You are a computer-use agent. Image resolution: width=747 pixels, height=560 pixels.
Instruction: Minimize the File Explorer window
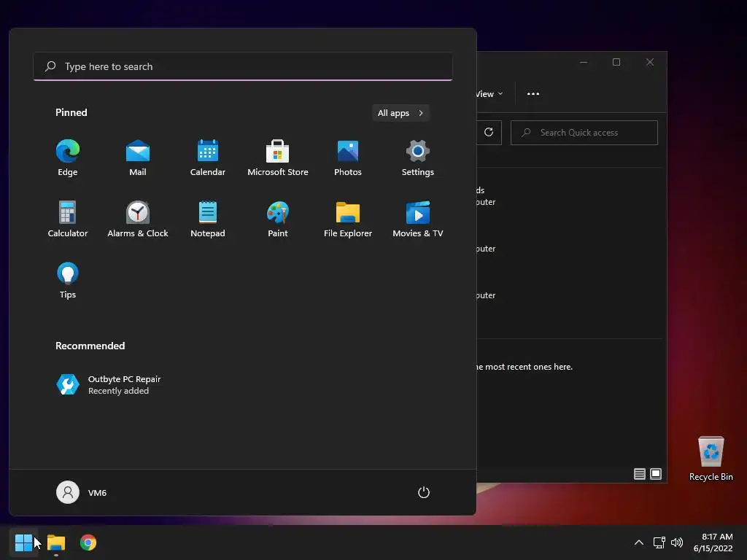tap(584, 62)
